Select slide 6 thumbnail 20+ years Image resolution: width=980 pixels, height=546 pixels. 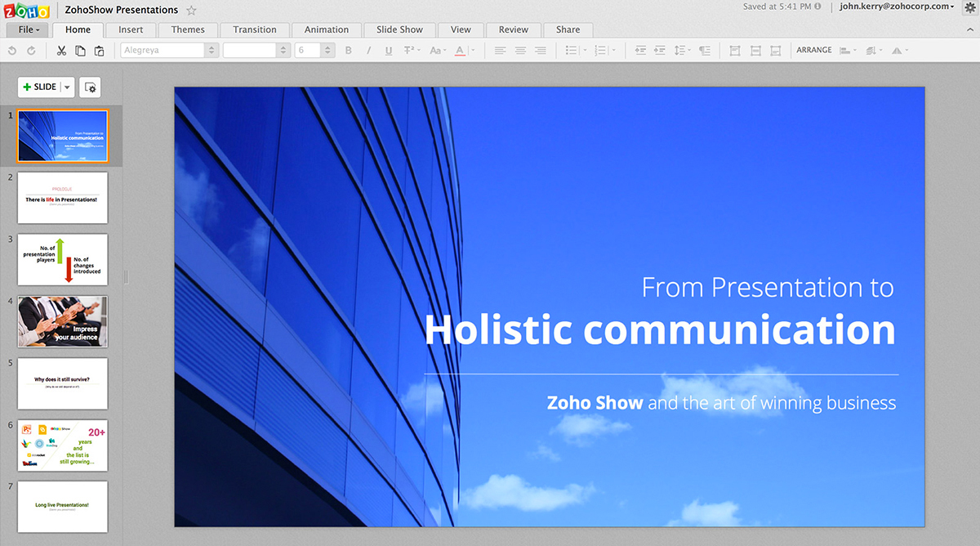click(63, 445)
